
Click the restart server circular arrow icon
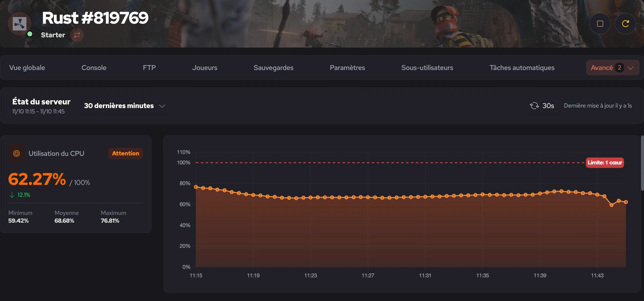click(x=625, y=24)
